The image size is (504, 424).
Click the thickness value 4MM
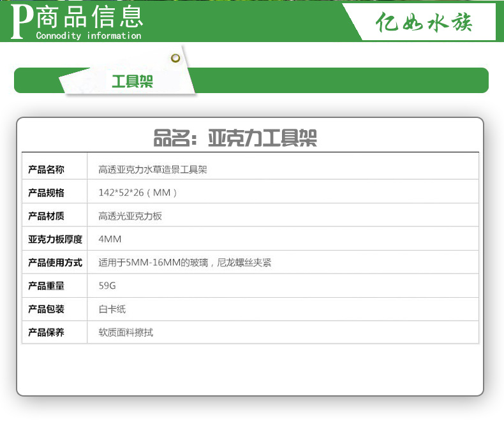[x=110, y=239]
